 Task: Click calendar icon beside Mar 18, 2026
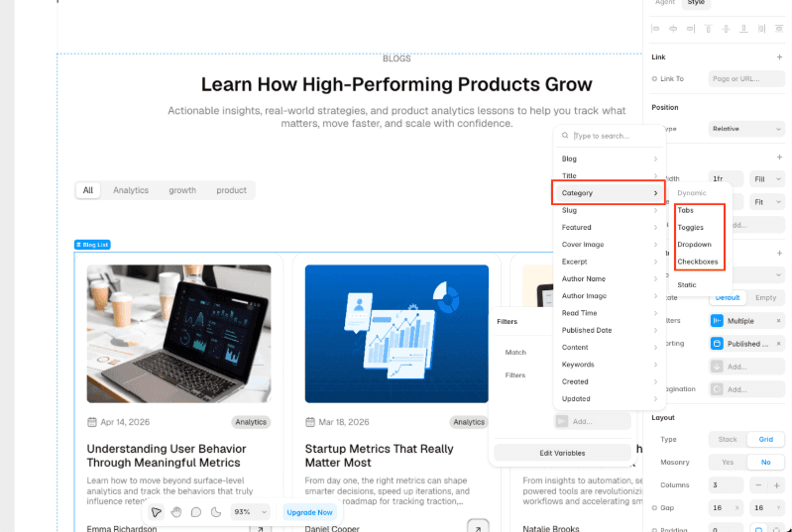(310, 422)
